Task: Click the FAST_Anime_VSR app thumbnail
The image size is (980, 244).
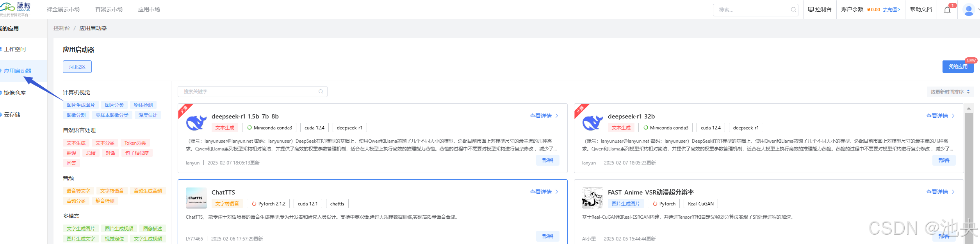Action: (593, 198)
